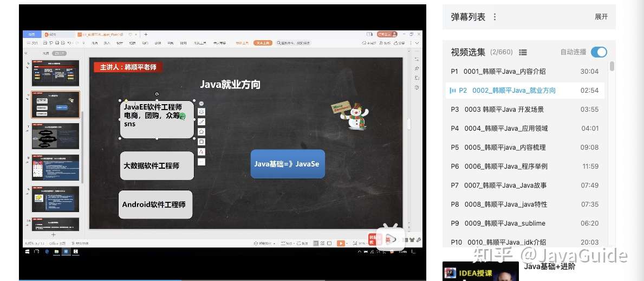
Task: Open the danmaku list options (three dots)
Action: [x=495, y=17]
